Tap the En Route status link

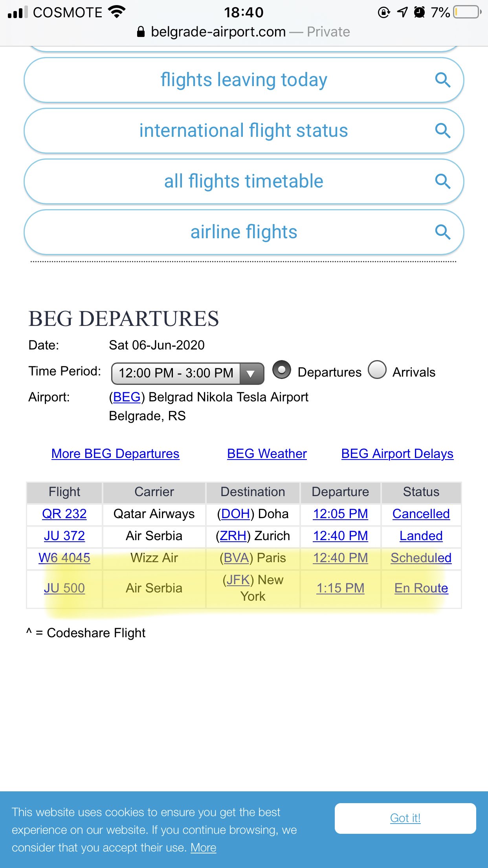pos(421,588)
